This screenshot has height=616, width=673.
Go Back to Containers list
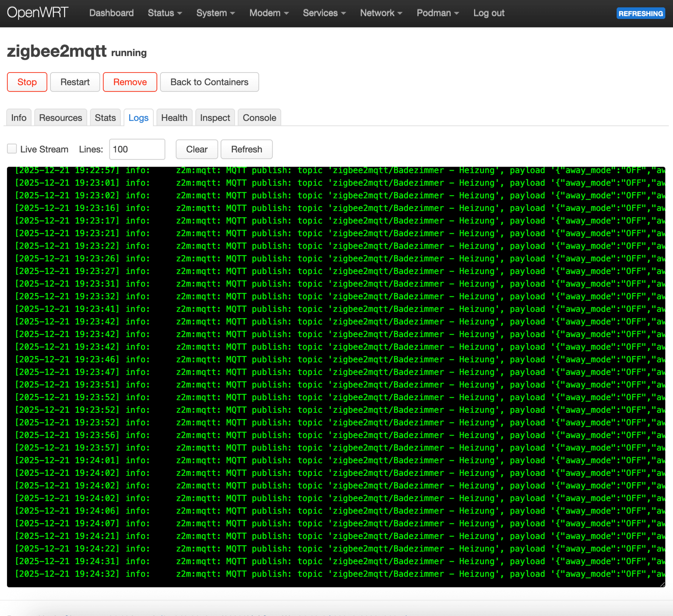tap(209, 82)
